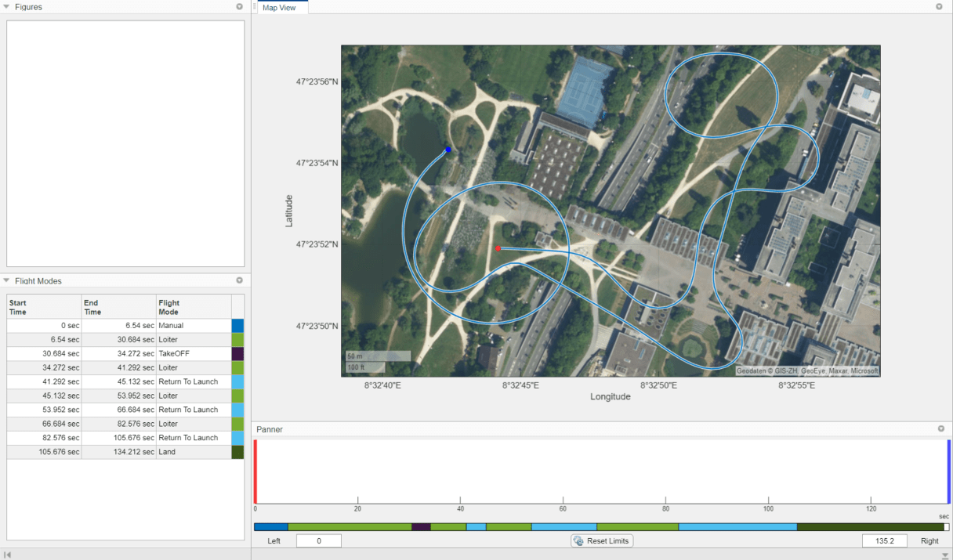Click the Left limit input field

(x=318, y=540)
